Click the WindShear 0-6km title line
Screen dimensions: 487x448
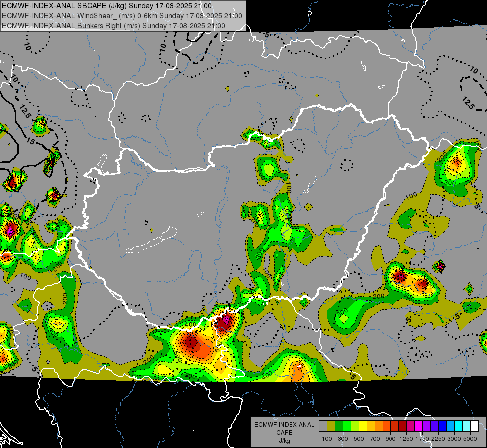[122, 16]
